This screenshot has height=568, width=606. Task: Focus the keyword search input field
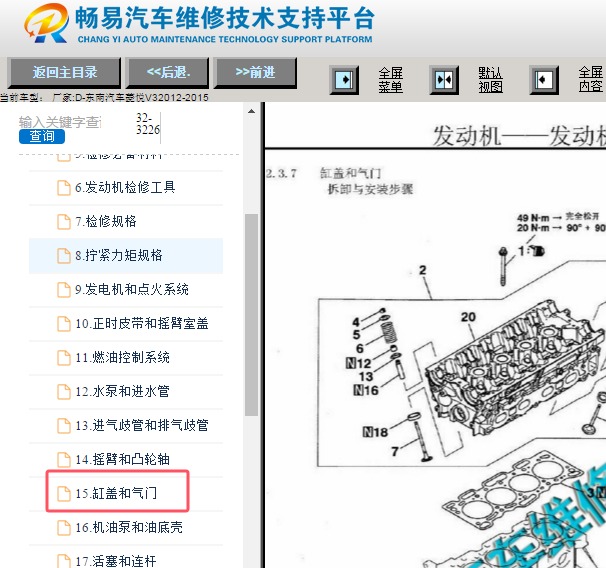pyautogui.click(x=60, y=122)
